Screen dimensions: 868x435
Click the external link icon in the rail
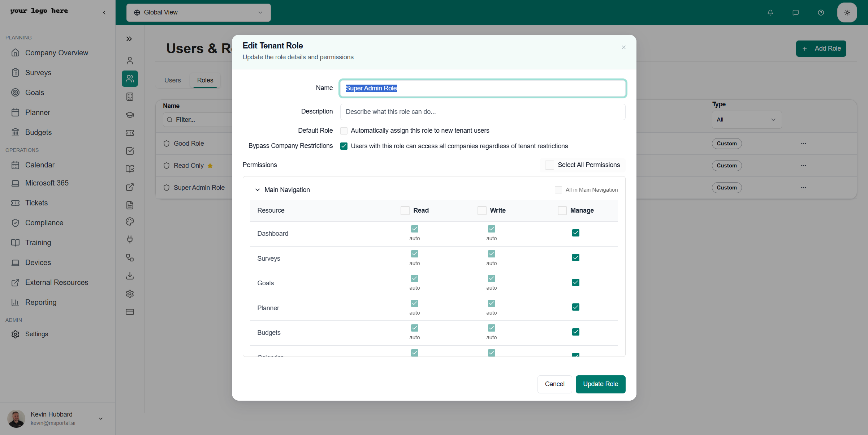130,187
